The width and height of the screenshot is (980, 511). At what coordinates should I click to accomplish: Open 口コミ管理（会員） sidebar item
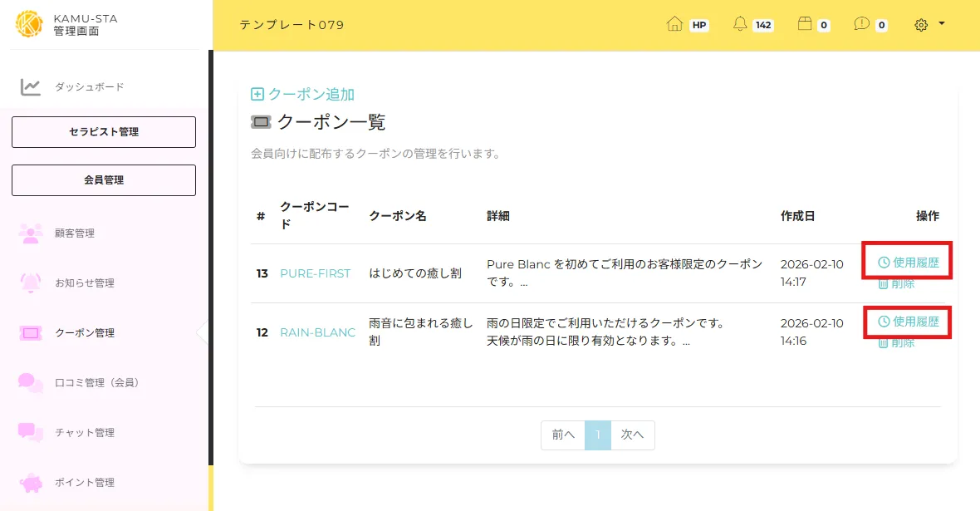click(96, 383)
